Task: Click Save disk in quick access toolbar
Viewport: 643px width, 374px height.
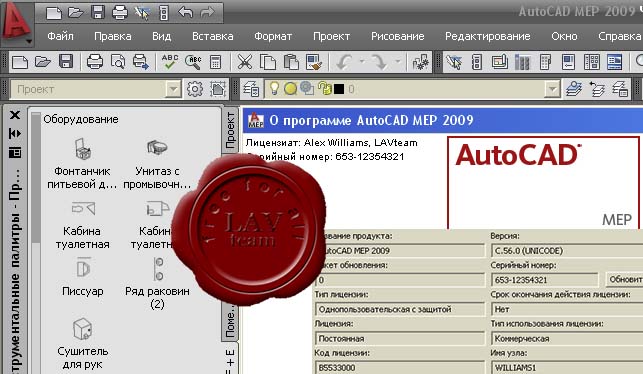Action: 98,13
